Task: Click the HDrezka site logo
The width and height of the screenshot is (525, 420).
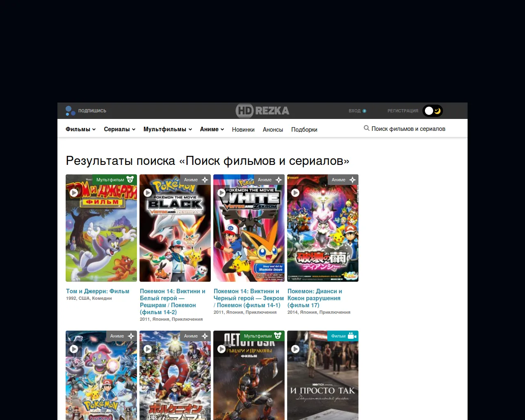Action: point(262,111)
